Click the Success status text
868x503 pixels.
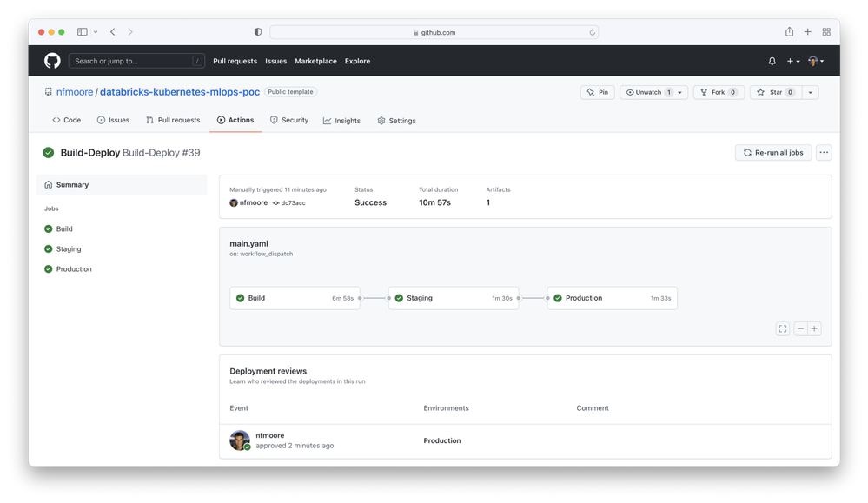[370, 202]
